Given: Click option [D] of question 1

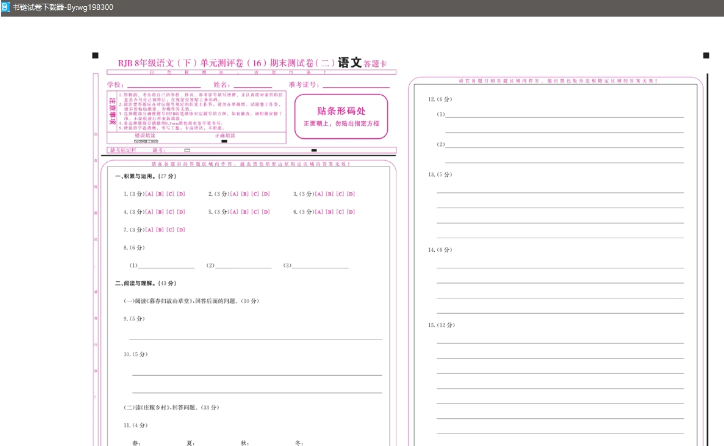Looking at the screenshot, I should [x=181, y=194].
